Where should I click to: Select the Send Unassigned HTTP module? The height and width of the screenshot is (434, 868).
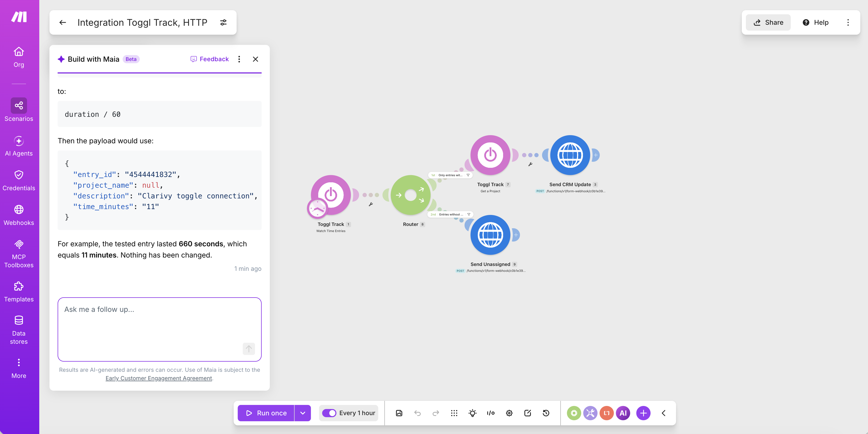(x=490, y=235)
